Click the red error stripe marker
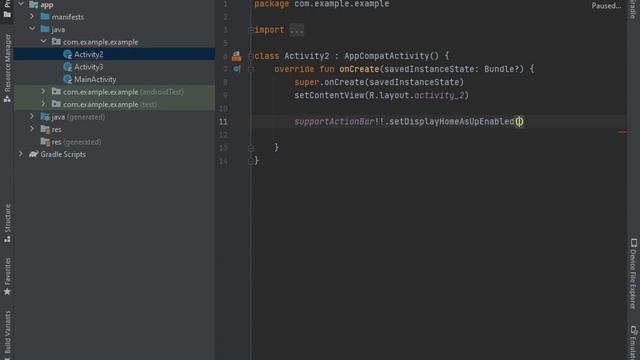Viewport: 640px width, 360px height. pyautogui.click(x=622, y=132)
